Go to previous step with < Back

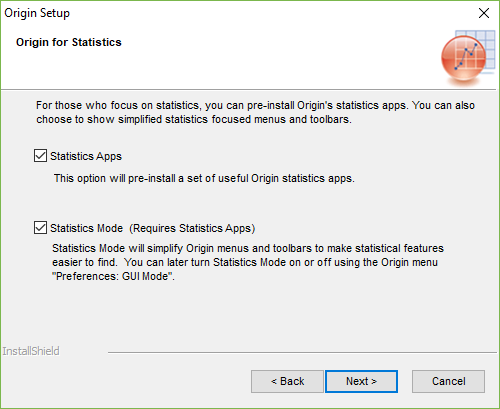pos(287,381)
